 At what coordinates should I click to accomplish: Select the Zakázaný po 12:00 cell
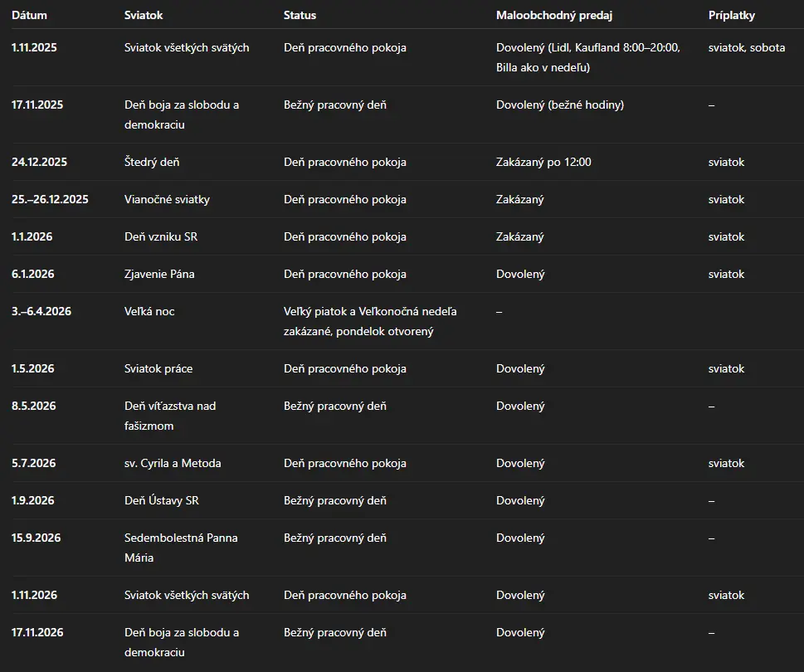pyautogui.click(x=543, y=162)
